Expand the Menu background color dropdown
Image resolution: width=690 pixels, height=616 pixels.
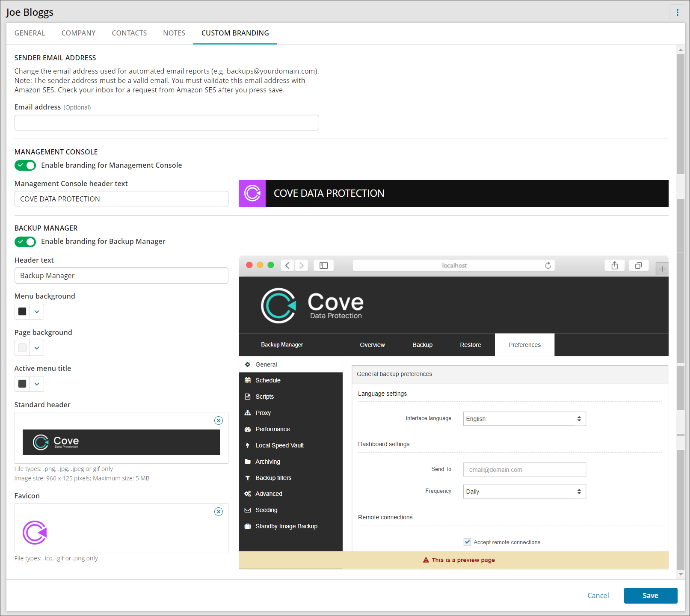click(x=37, y=312)
